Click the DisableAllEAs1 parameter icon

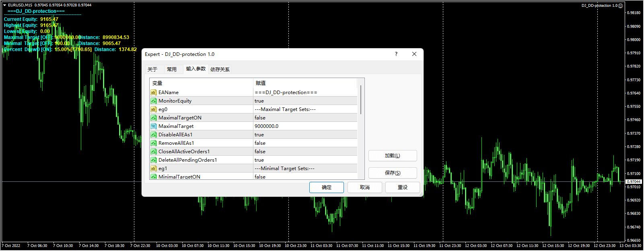click(153, 135)
